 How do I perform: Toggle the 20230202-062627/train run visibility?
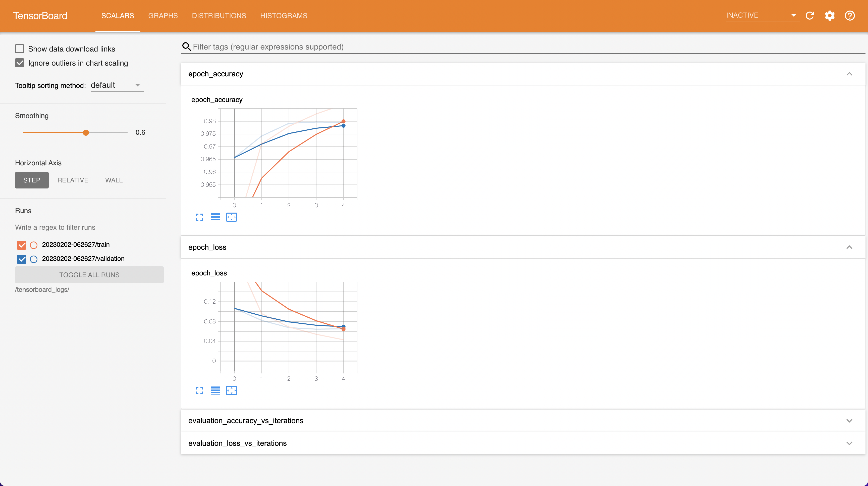tap(21, 245)
